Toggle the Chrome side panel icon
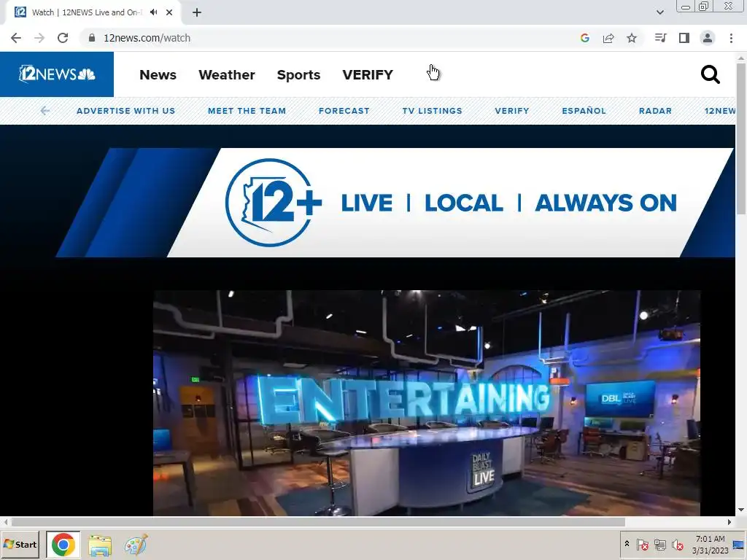Viewport: 747px width, 560px height. [x=684, y=38]
